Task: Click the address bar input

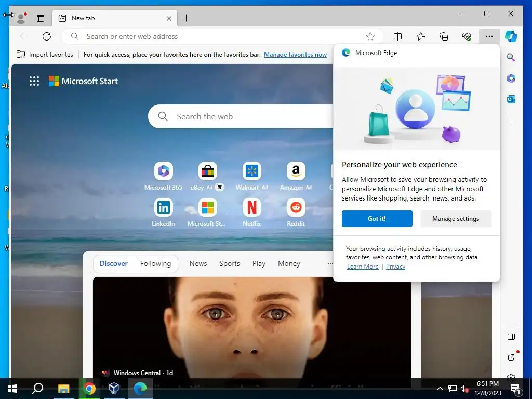Action: pos(222,36)
